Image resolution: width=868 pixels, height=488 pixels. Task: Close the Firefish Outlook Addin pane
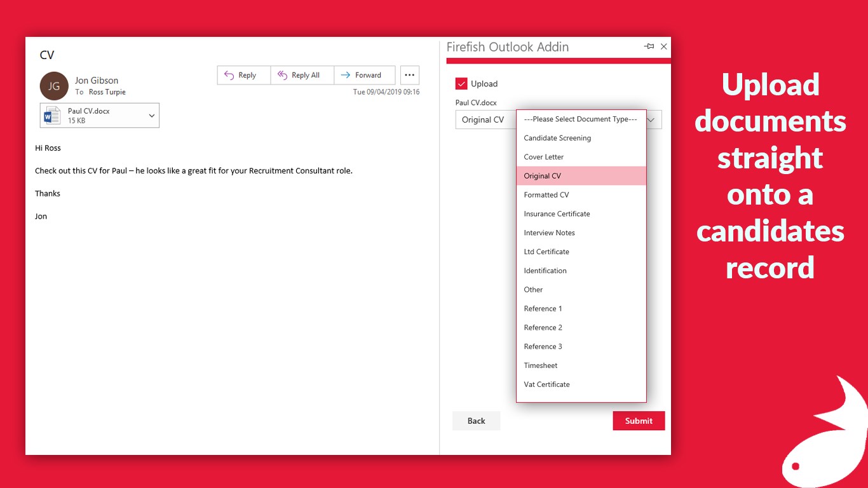coord(664,46)
